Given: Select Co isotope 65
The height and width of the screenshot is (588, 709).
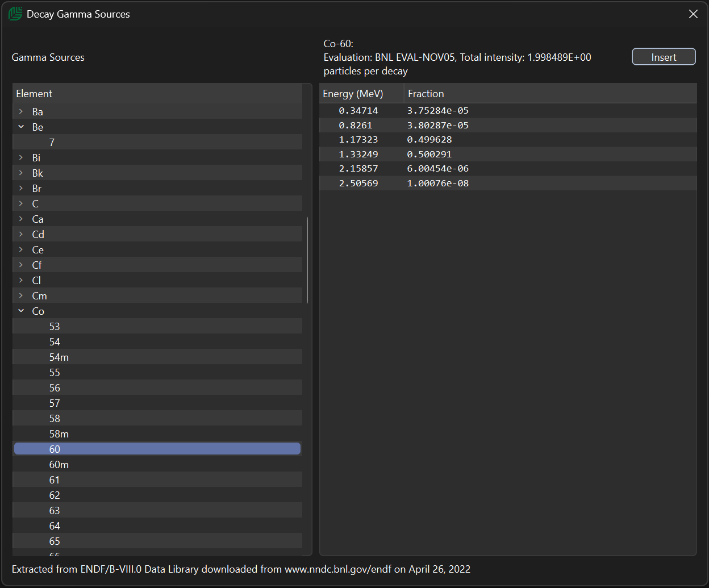Looking at the screenshot, I should [x=157, y=541].
